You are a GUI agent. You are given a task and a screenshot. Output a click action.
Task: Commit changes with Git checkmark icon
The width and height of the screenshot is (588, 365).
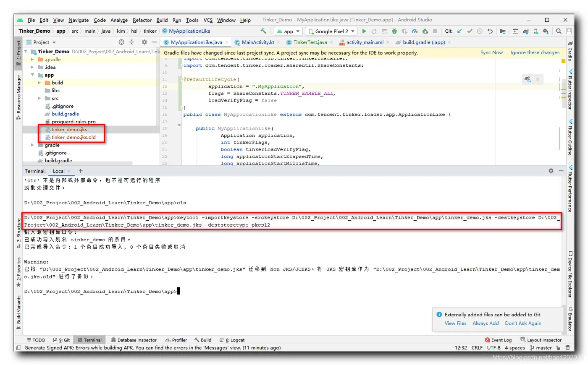(x=470, y=31)
